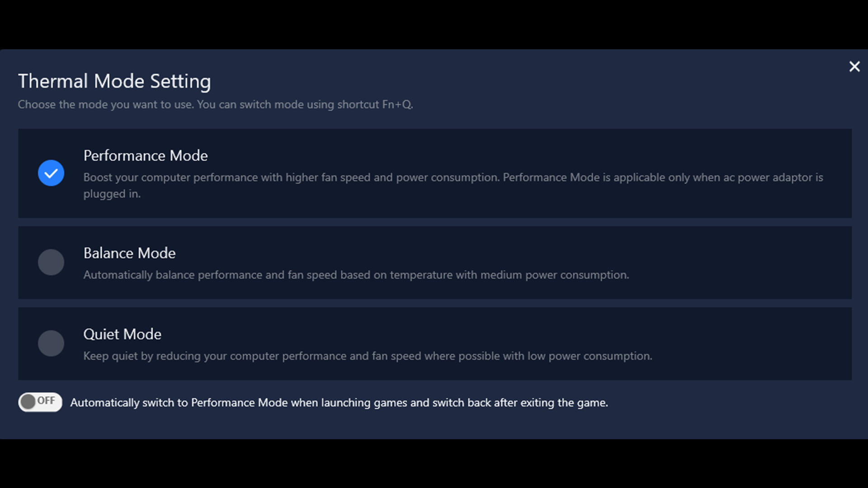
Task: Select the Balance Mode radio button
Action: point(51,262)
